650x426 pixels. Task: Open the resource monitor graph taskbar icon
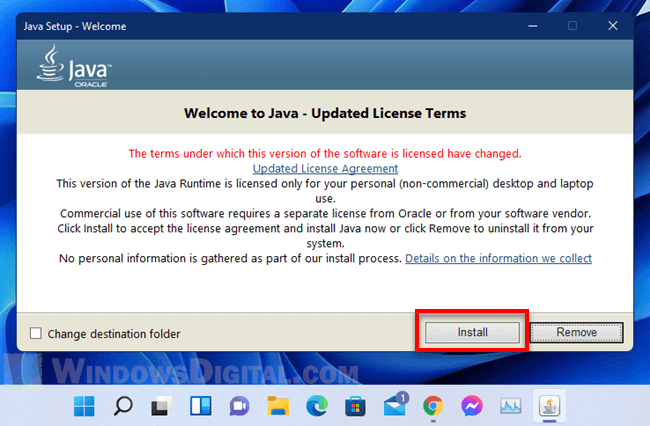click(510, 406)
